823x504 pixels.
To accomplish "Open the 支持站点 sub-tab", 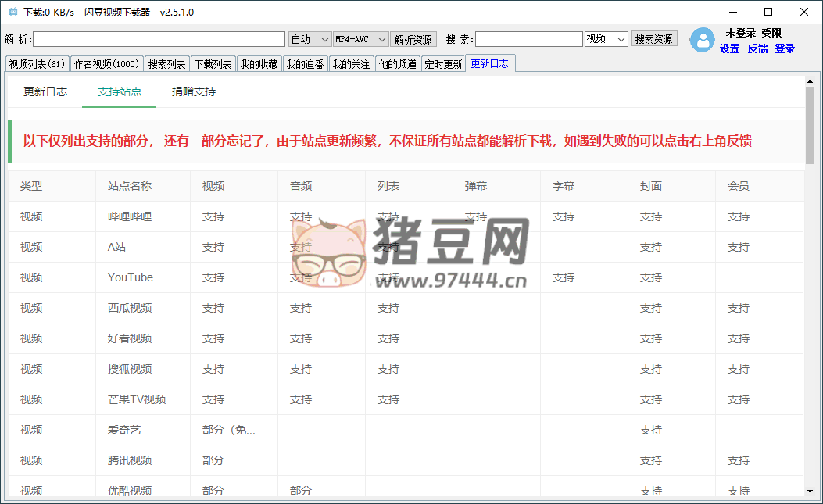I will tap(120, 91).
